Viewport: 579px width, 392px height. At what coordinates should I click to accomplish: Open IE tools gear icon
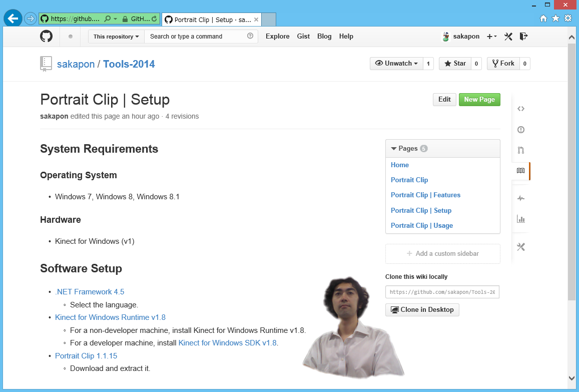(568, 18)
